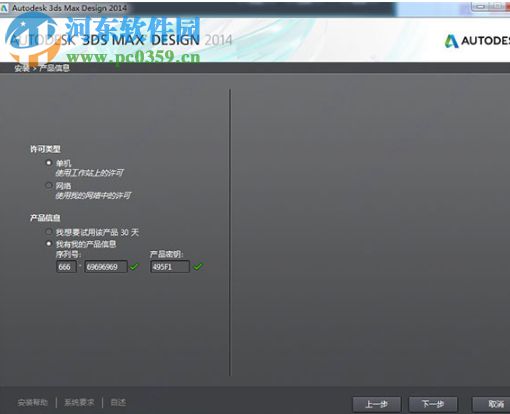Click the 序列号 label
This screenshot has width=510, height=414.
(68, 255)
